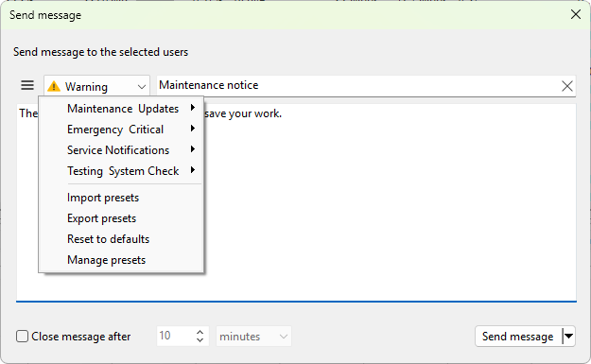Select Reset to defaults menu entry

pyautogui.click(x=121, y=239)
